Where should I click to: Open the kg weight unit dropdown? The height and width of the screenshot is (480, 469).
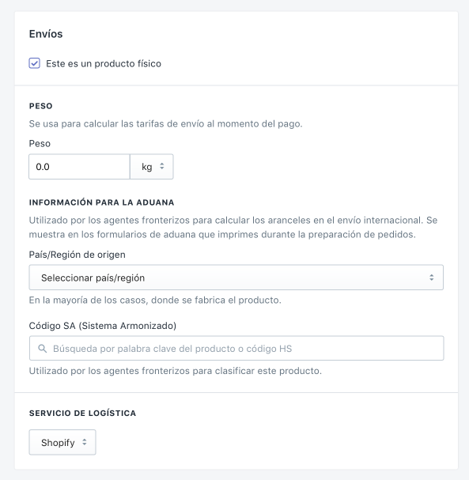(152, 167)
